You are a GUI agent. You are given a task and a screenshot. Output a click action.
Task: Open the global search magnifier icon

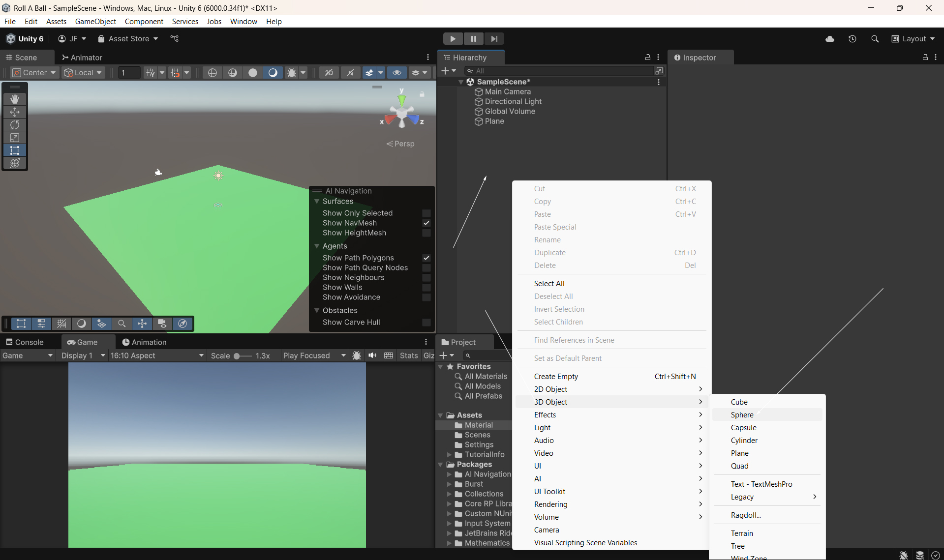point(875,39)
